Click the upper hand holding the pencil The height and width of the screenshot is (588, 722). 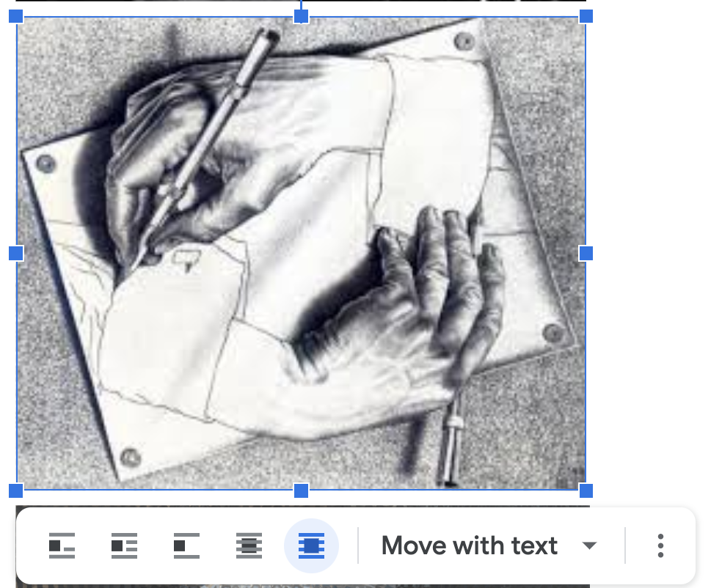coord(169,169)
